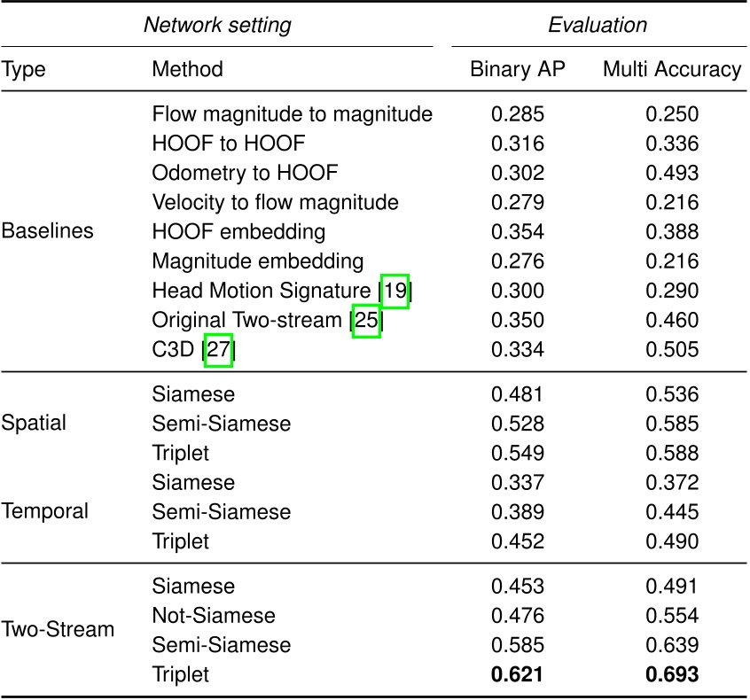The width and height of the screenshot is (750, 700).
Task: Click the Method column header
Action: coord(188,69)
